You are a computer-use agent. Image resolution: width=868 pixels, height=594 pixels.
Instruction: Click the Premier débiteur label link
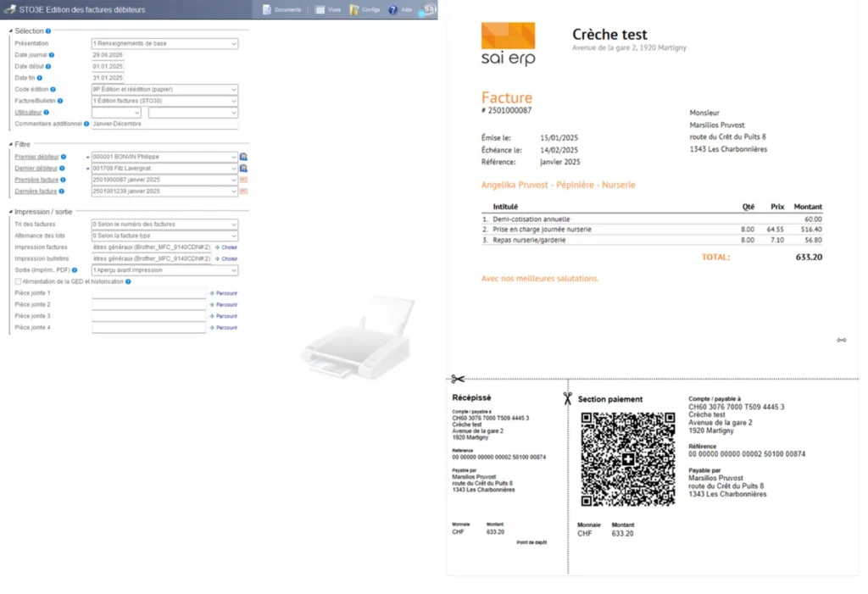coord(36,157)
